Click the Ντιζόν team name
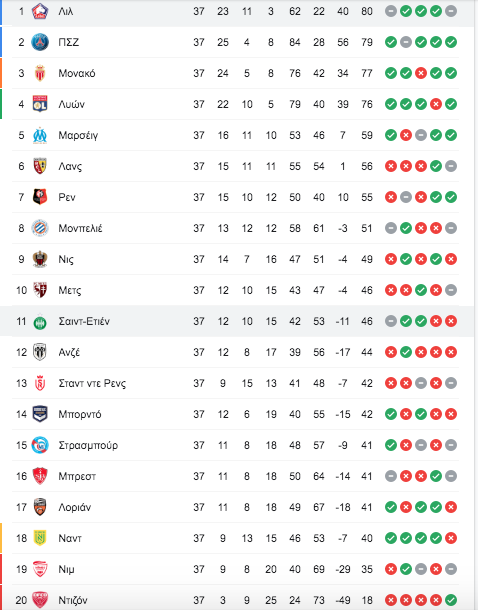The image size is (478, 610). point(73,600)
